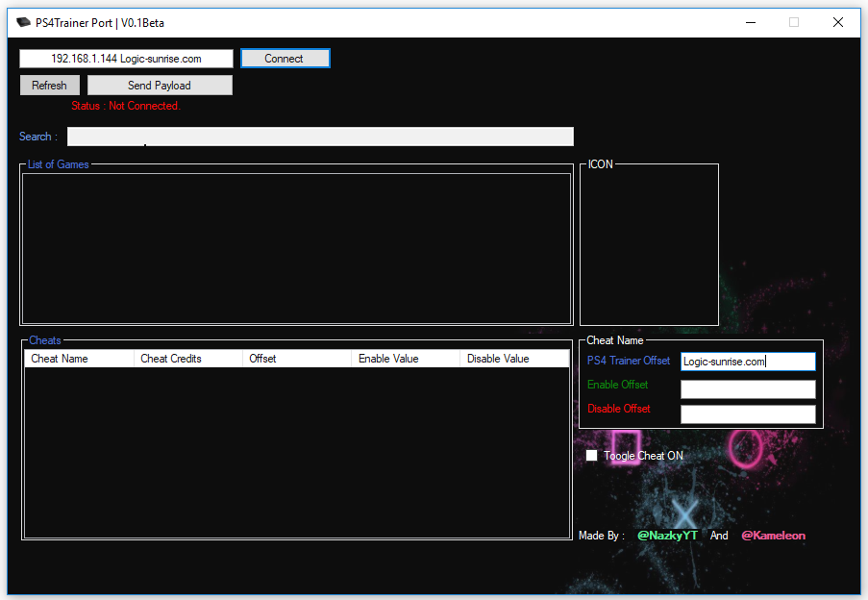Minimize the PS4Trainer Port window
868x600 pixels.
[751, 23]
